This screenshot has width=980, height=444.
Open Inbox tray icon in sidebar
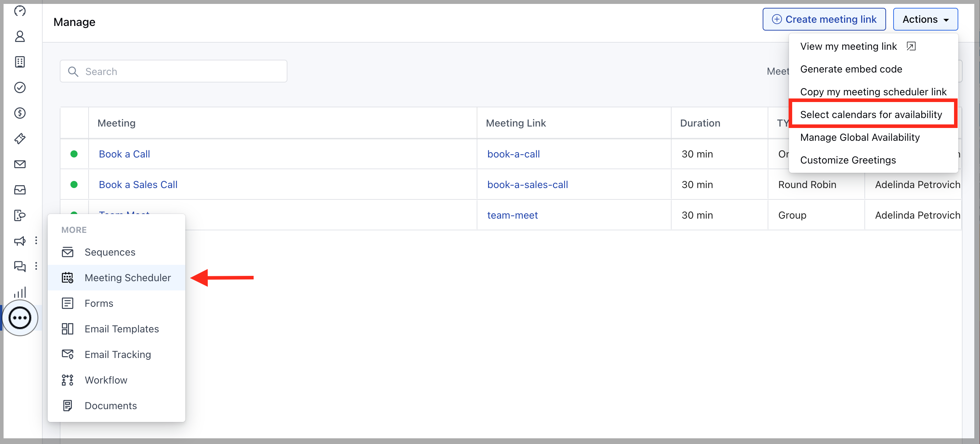click(x=20, y=190)
